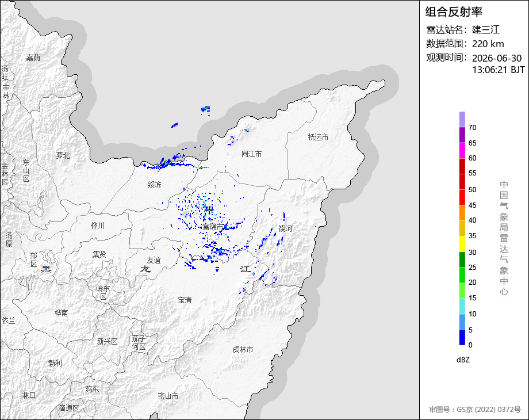This screenshot has width=529, height=420.
Task: Click the 同江市 map label
Action: click(252, 154)
